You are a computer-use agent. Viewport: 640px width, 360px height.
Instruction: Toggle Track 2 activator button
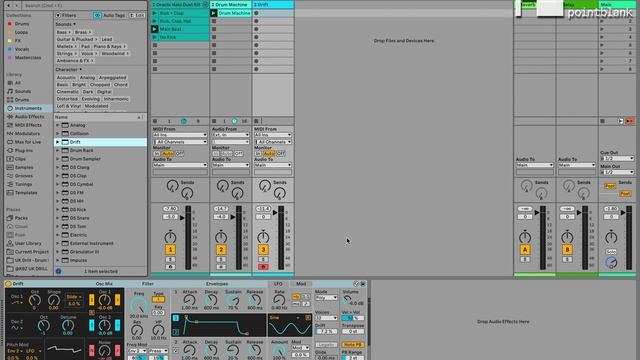coord(221,249)
